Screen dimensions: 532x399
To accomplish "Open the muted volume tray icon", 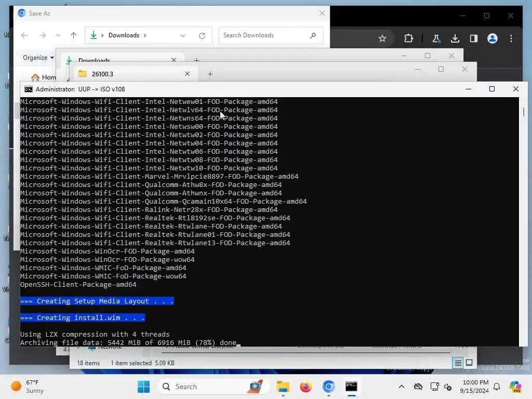I will click(448, 387).
